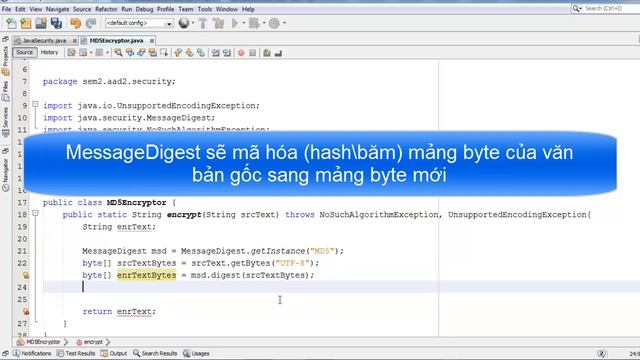Open the Navigate menu

click(57, 9)
